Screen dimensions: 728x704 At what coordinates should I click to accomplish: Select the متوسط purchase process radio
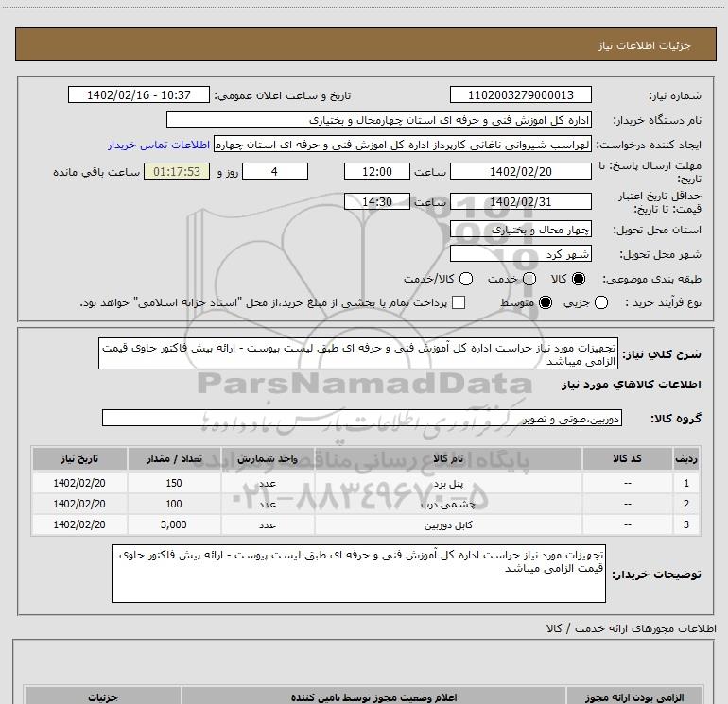pyautogui.click(x=546, y=302)
